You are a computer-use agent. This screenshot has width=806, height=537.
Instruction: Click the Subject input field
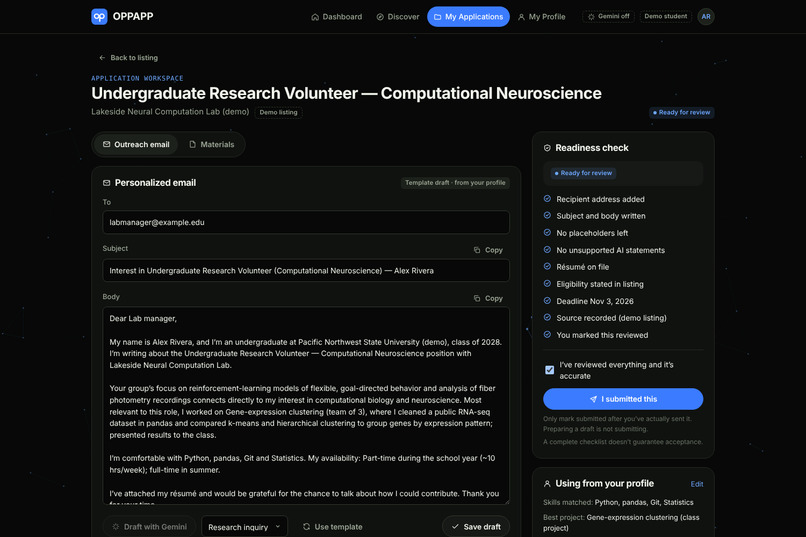coord(306,271)
